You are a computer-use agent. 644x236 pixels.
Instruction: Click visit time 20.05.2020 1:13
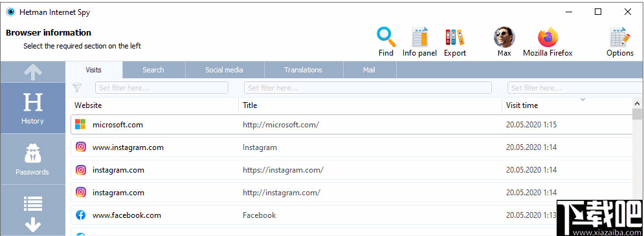click(531, 215)
